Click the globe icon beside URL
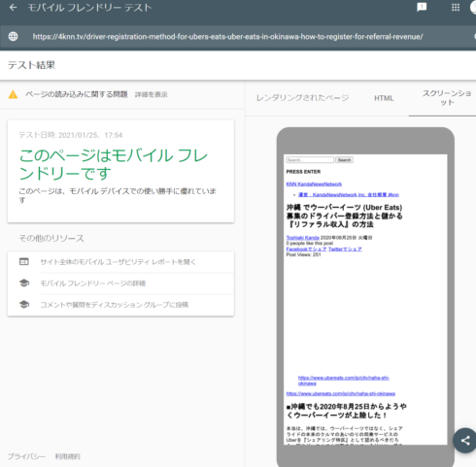The height and width of the screenshot is (467, 476). (x=13, y=36)
